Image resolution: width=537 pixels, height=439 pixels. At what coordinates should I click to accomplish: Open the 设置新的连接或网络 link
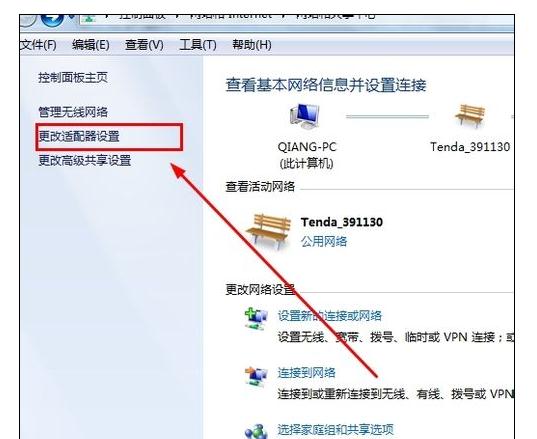(x=329, y=315)
